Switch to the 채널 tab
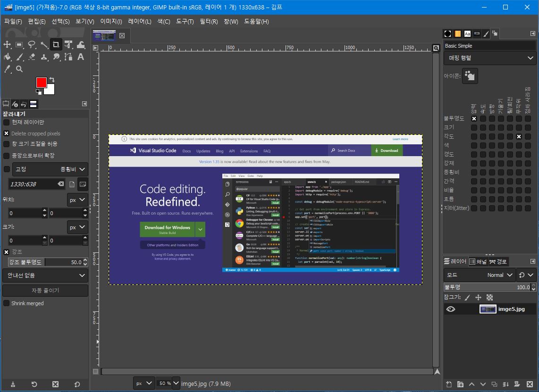The height and width of the screenshot is (392, 539). click(478, 261)
